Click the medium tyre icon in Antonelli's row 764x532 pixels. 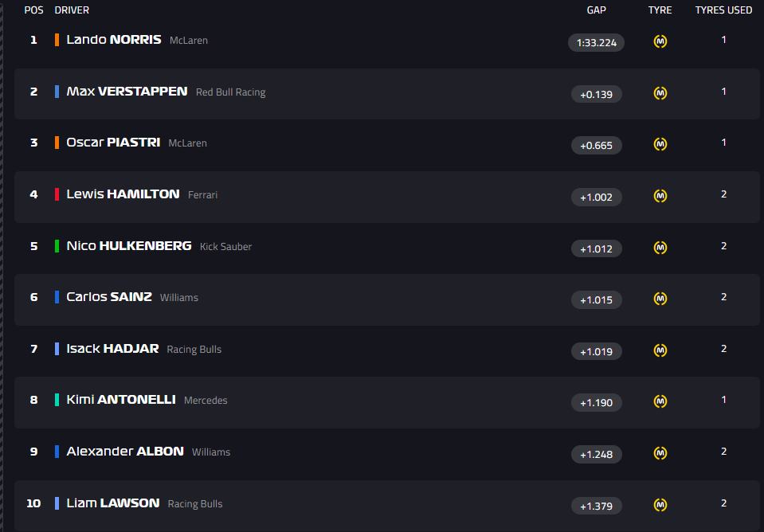tap(660, 401)
